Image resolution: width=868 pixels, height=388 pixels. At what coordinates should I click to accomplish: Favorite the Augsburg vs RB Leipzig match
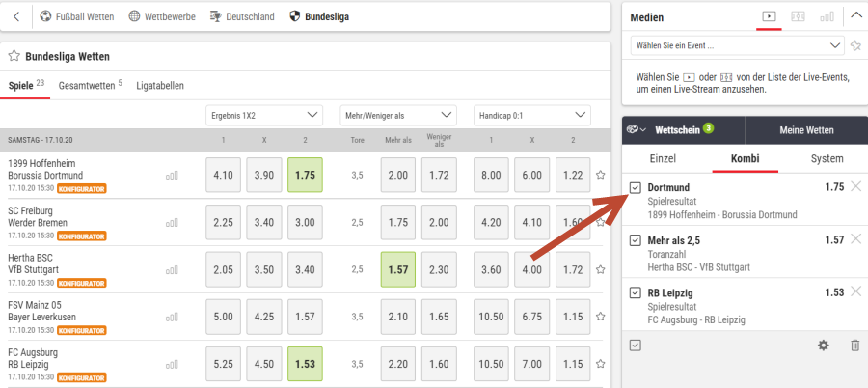[600, 364]
